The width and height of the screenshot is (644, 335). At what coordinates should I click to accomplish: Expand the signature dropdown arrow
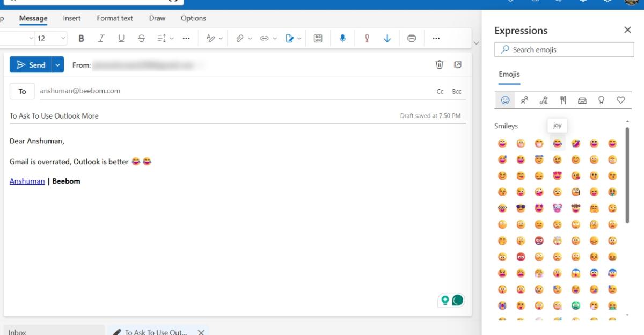(299, 38)
